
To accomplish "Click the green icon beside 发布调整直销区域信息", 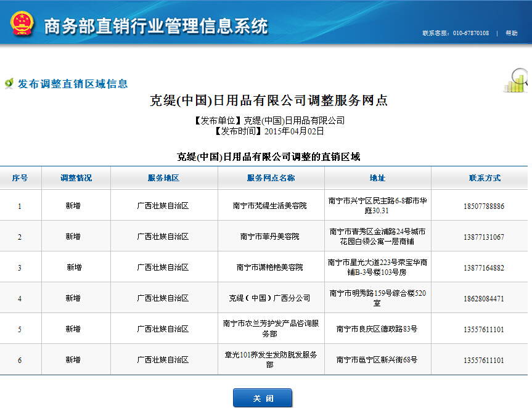I will click(9, 83).
